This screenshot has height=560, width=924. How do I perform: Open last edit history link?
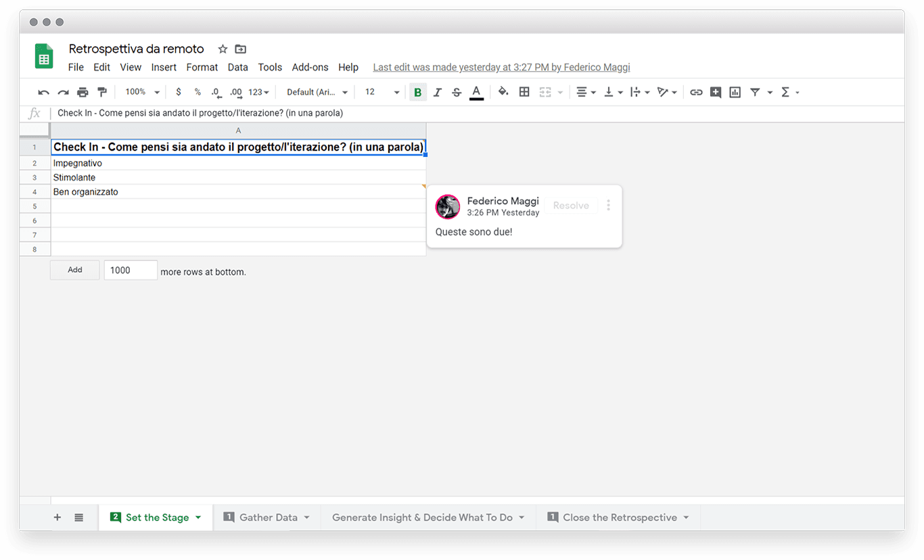tap(502, 68)
